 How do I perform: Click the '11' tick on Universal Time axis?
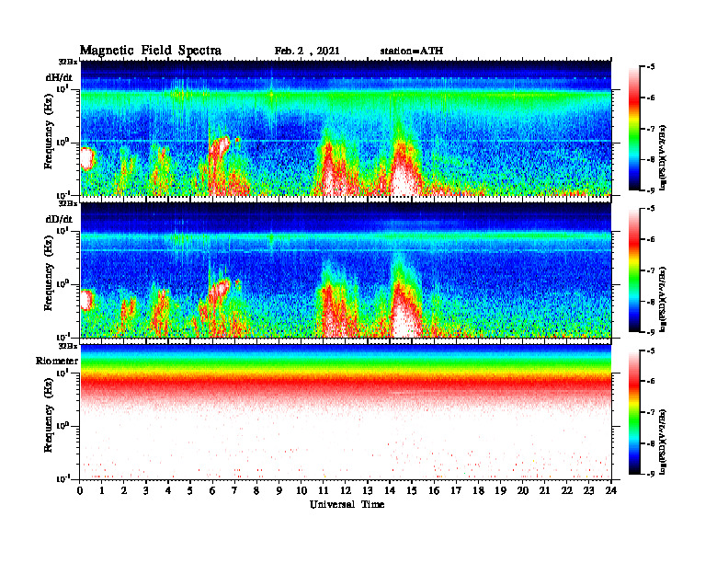[324, 490]
